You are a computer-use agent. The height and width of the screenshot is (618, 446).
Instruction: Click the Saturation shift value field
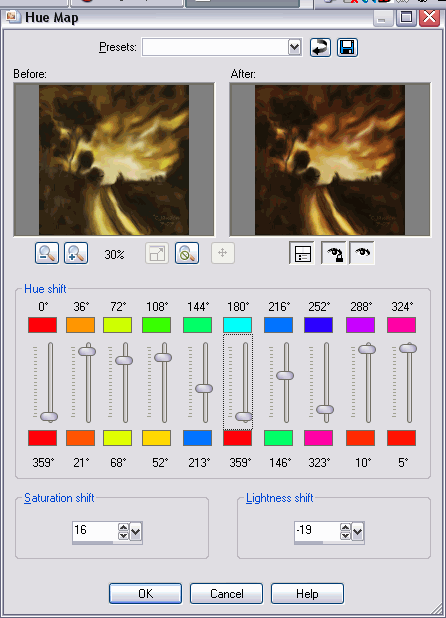tap(95, 531)
